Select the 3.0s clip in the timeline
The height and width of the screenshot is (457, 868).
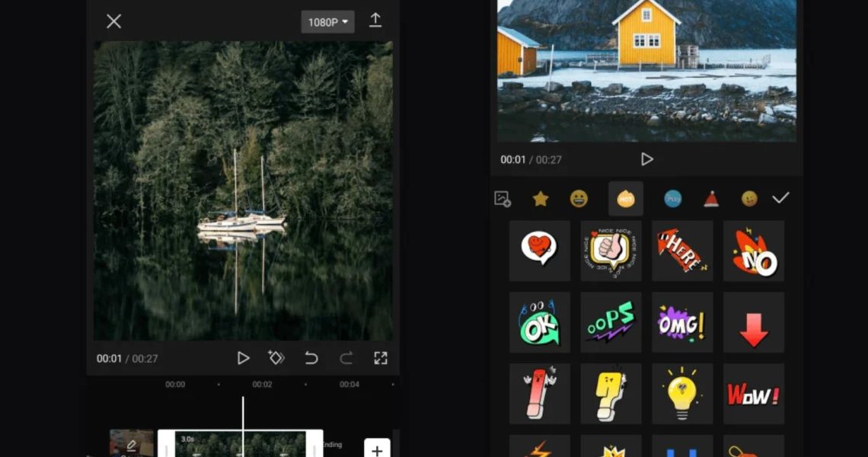[241, 444]
